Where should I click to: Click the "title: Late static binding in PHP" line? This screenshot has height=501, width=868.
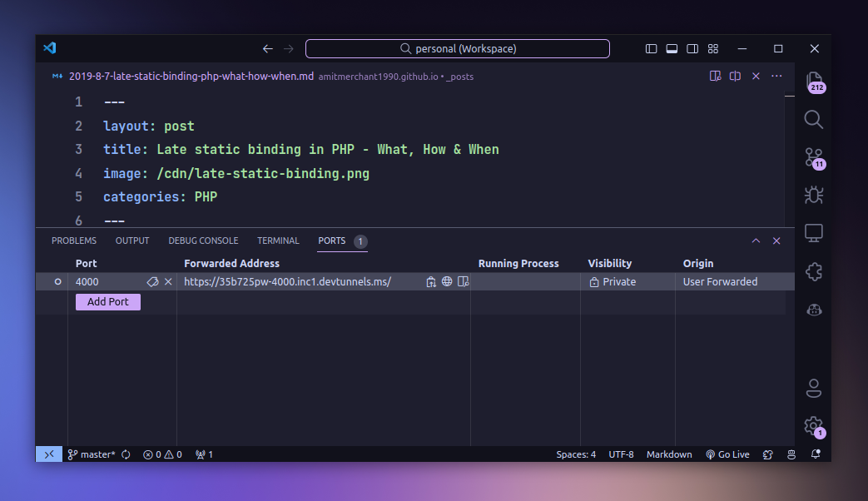[301, 150]
